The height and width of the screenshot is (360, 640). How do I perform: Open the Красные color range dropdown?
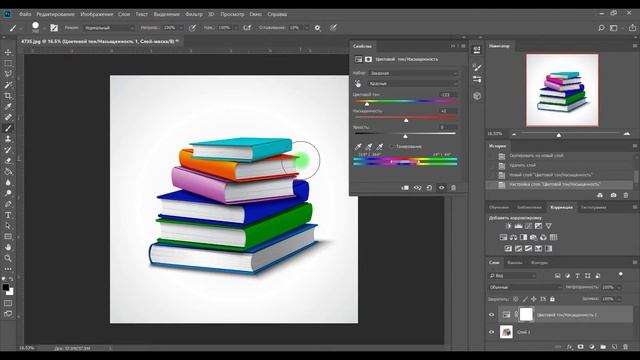tap(413, 84)
